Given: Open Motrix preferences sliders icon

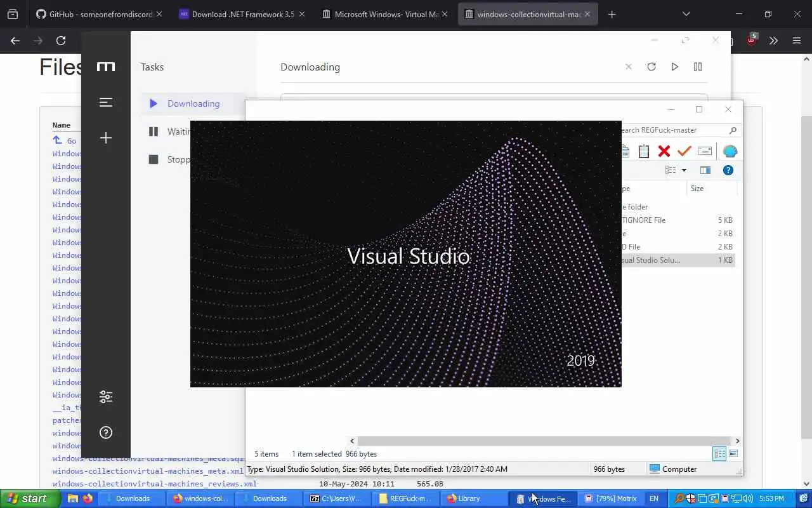Looking at the screenshot, I should tap(106, 397).
